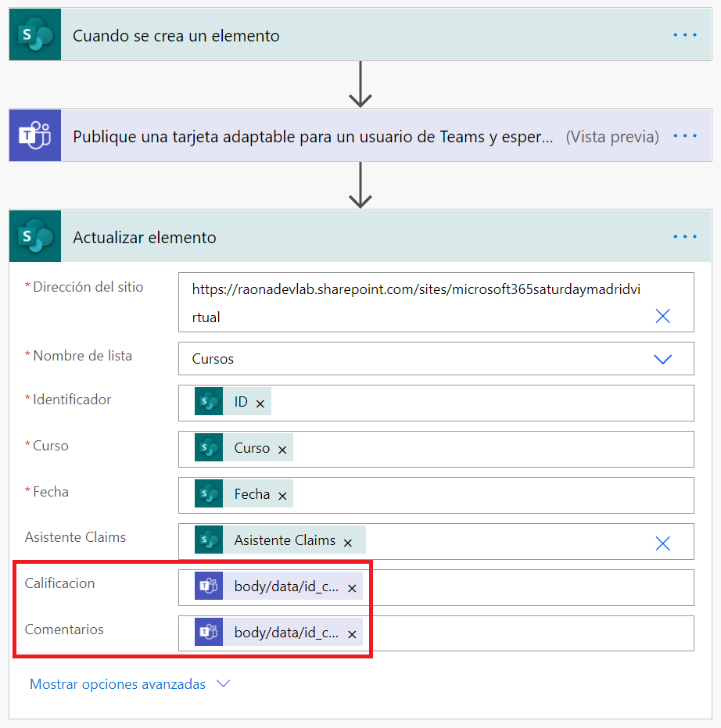Screen dimensions: 721x728
Task: Collapse the 'Actualizar elemento' action title
Action: [x=145, y=237]
